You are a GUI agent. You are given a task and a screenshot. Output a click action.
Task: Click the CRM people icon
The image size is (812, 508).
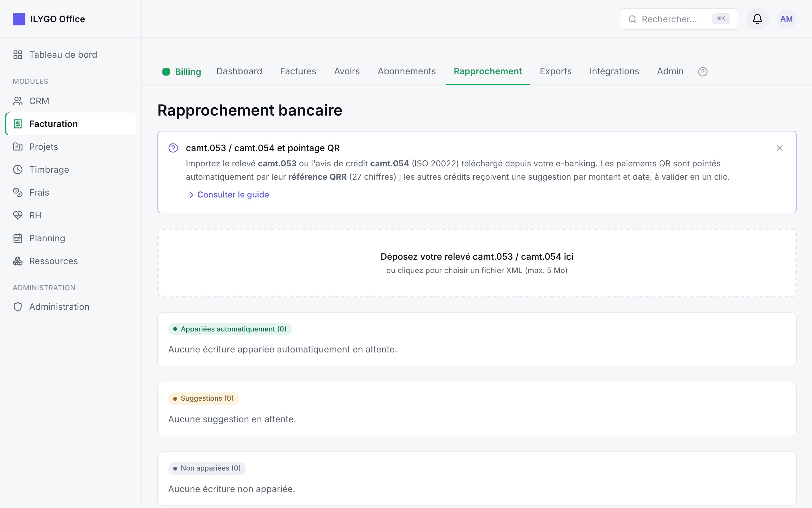point(18,101)
